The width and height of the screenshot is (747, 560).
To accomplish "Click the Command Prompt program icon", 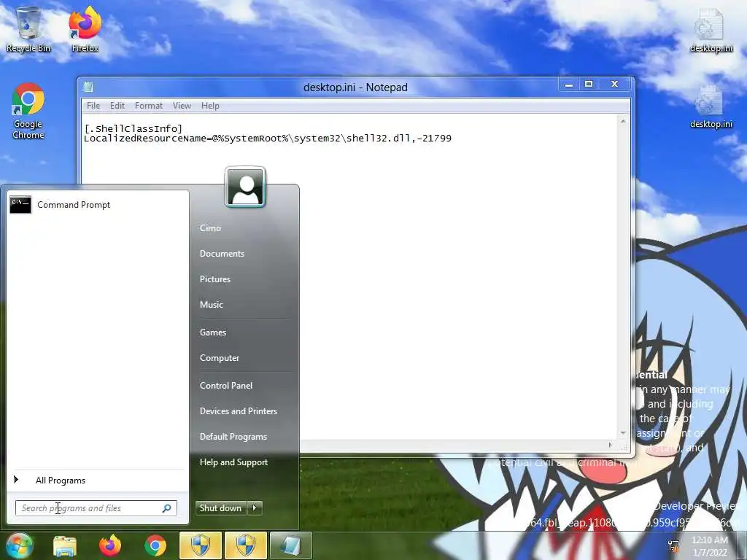I will pos(20,205).
